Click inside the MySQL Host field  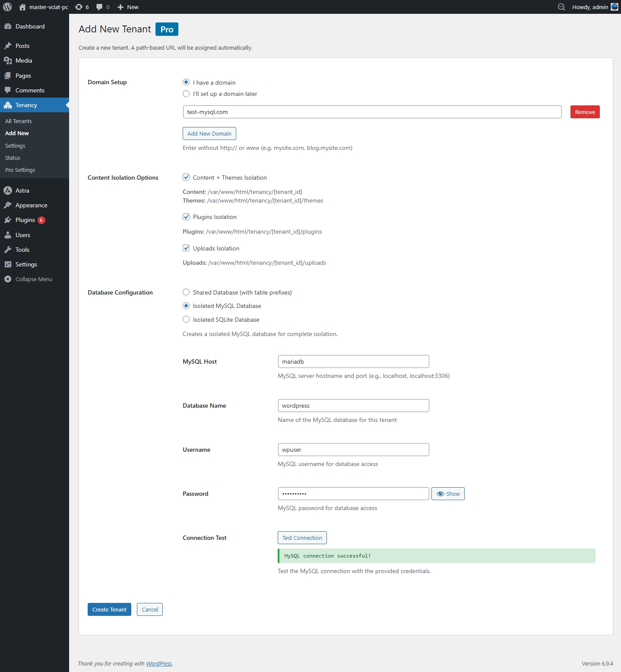tap(353, 361)
